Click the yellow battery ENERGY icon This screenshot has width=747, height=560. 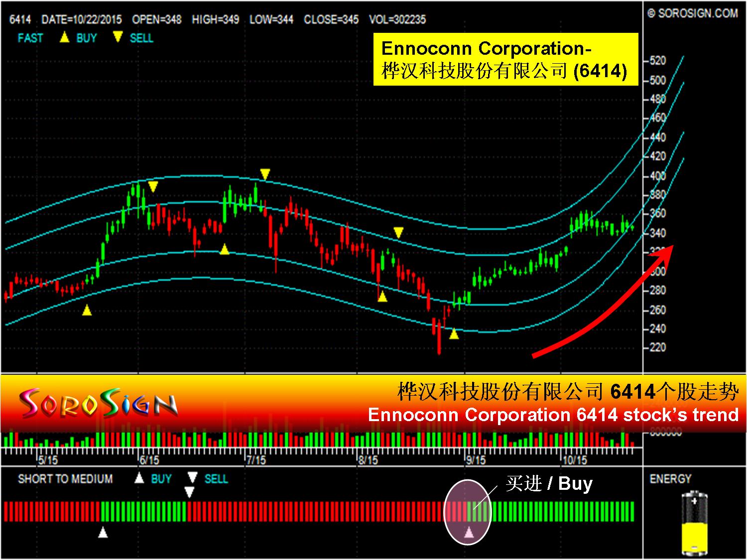694,523
